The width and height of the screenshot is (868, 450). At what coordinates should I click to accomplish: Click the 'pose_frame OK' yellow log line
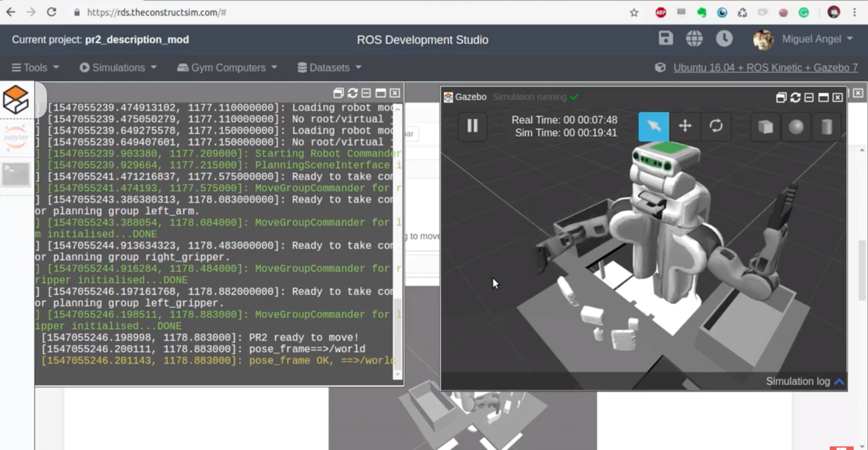[218, 361]
